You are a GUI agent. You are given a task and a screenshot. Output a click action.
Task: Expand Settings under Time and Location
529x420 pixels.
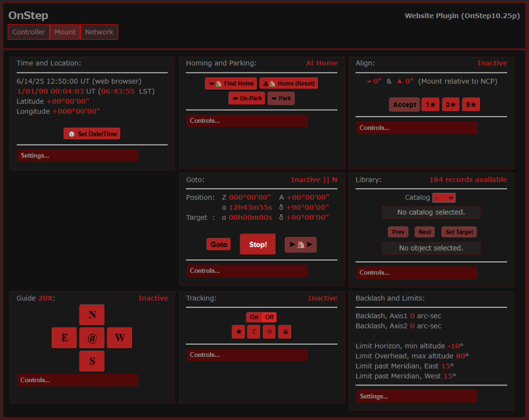point(77,155)
